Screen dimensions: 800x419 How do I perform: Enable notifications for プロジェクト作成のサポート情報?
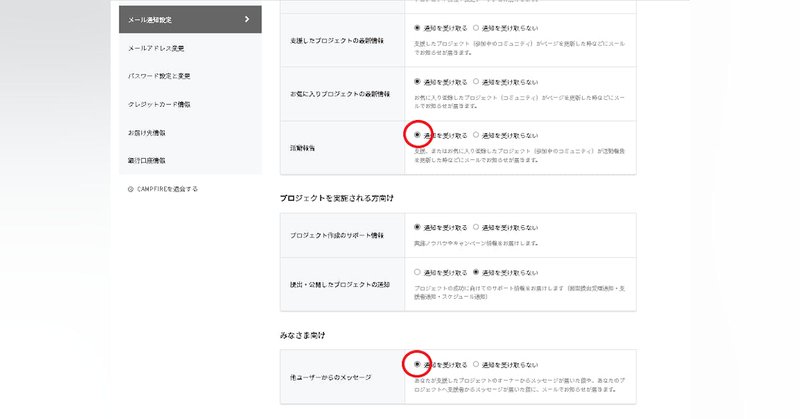click(x=417, y=227)
